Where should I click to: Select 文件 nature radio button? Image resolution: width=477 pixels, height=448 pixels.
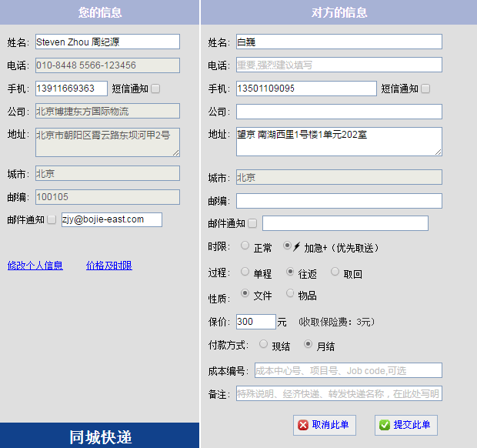[245, 293]
